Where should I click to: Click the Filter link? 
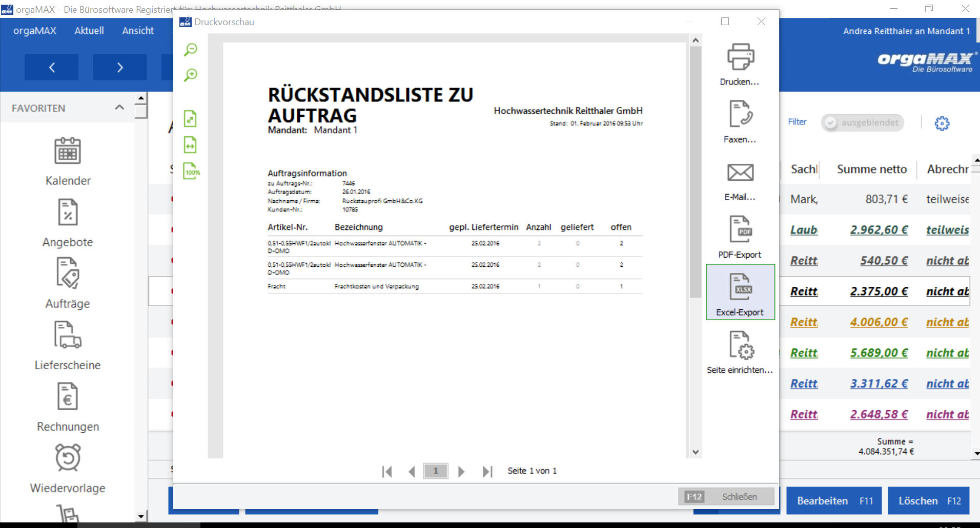click(797, 122)
